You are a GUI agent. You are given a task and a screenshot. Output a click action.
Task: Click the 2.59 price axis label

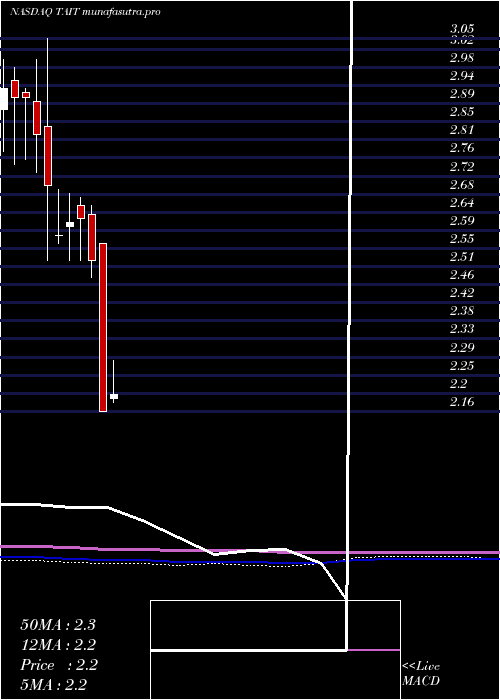pos(462,221)
